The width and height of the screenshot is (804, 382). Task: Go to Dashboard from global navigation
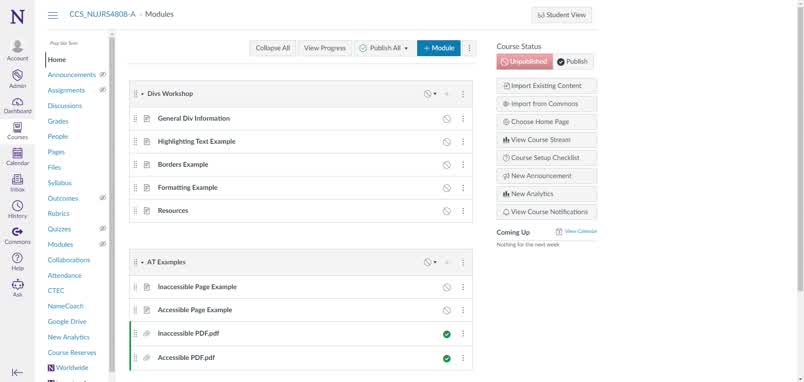(x=17, y=105)
